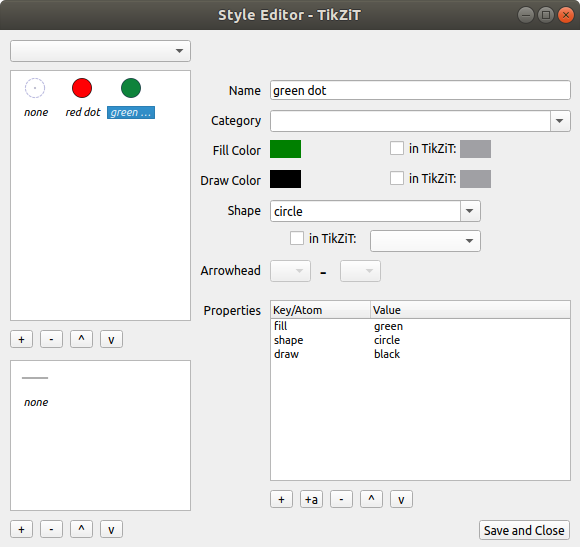Move selected property down

pos(401,500)
